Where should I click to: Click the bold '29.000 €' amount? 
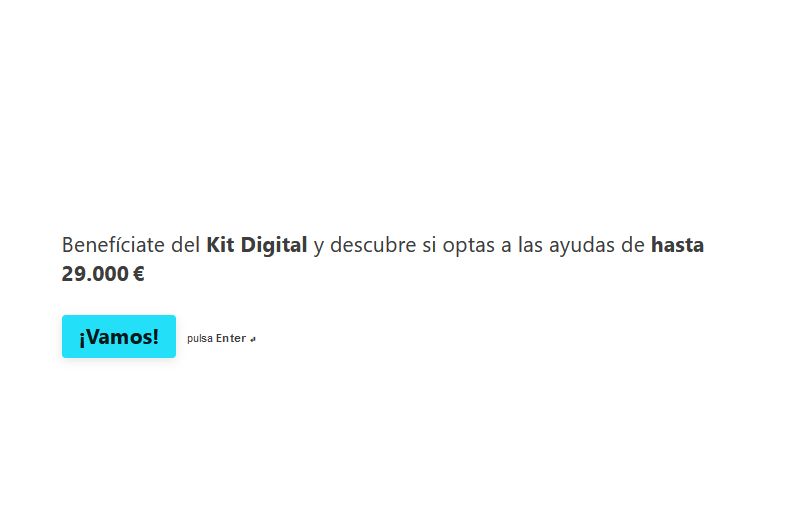(x=103, y=273)
